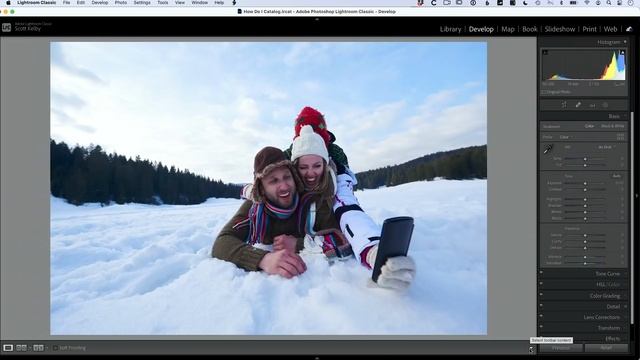Open the As Shot white balance dropdown
This screenshot has height=360, width=640.
[x=607, y=147]
